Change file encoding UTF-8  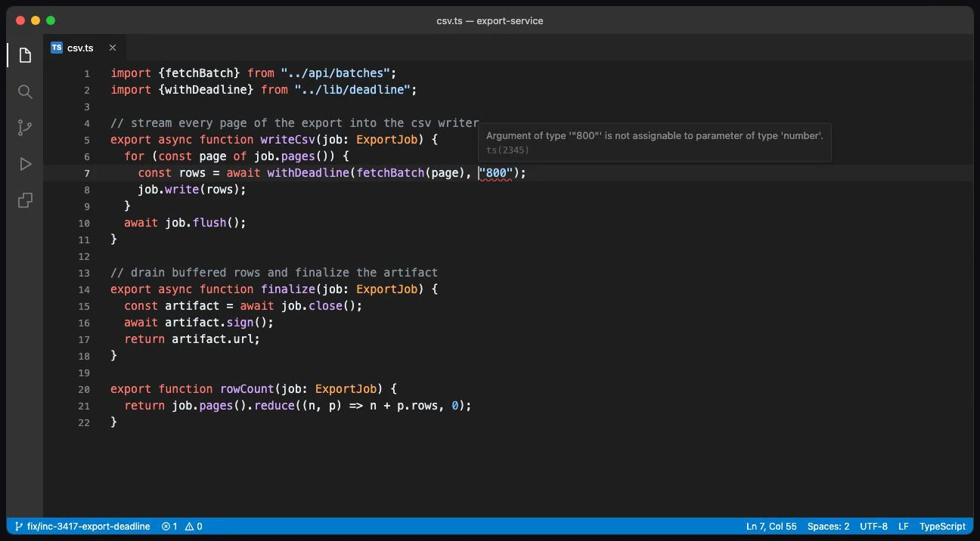click(x=873, y=526)
